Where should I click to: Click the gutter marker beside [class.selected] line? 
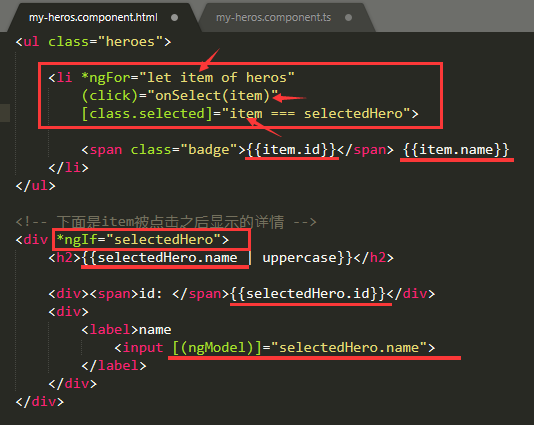tap(5, 113)
